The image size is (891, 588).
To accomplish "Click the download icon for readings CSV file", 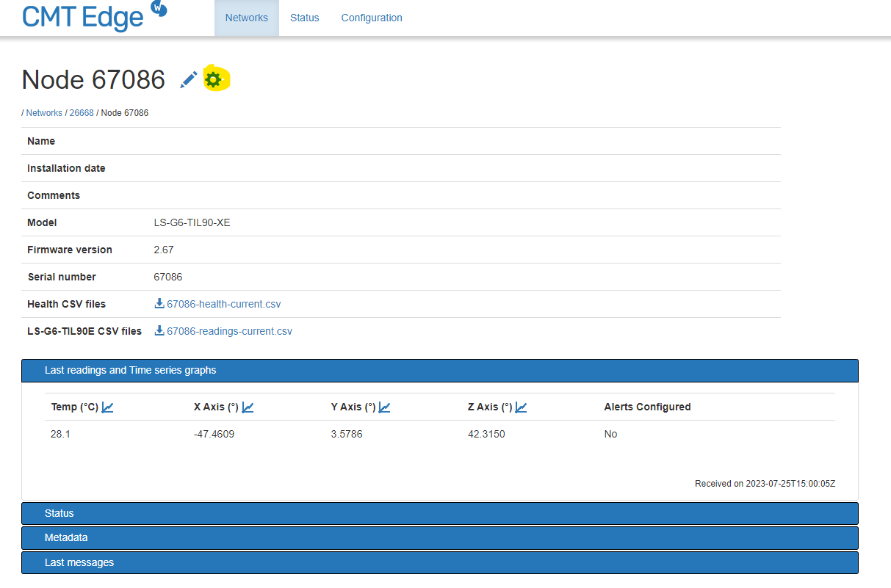I will pos(159,330).
